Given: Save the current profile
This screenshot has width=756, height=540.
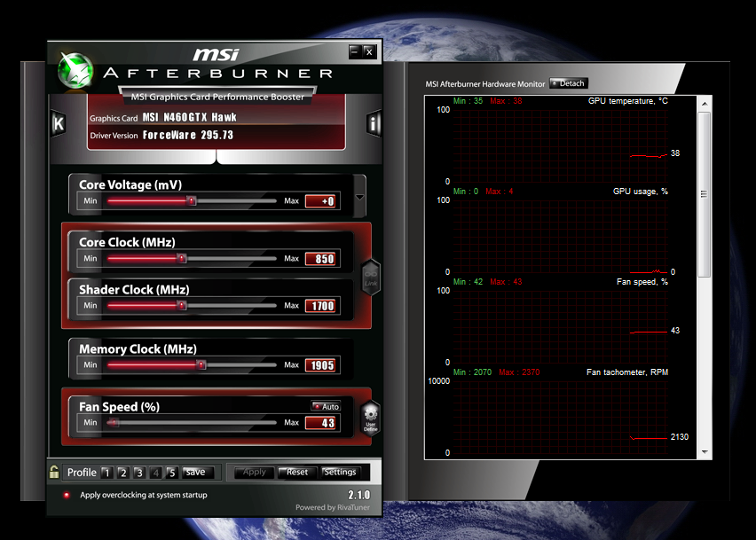Looking at the screenshot, I should 196,472.
